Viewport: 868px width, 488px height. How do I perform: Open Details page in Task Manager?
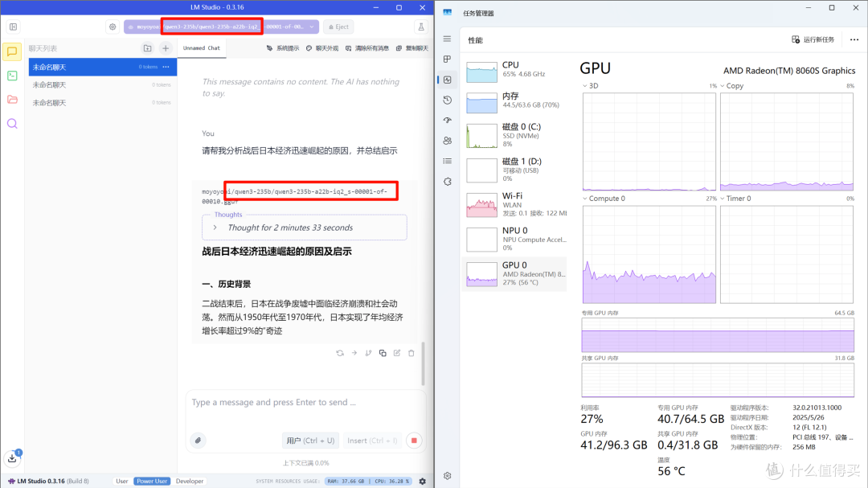pos(448,161)
